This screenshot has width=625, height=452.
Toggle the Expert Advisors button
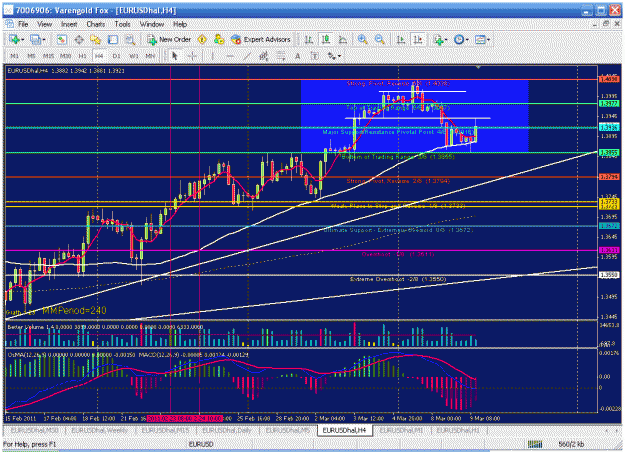[261, 39]
